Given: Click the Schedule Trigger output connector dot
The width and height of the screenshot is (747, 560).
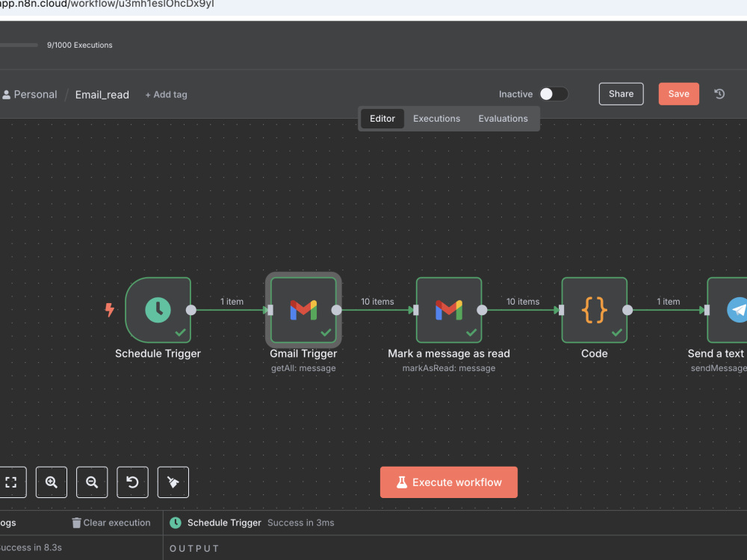Looking at the screenshot, I should (x=191, y=310).
